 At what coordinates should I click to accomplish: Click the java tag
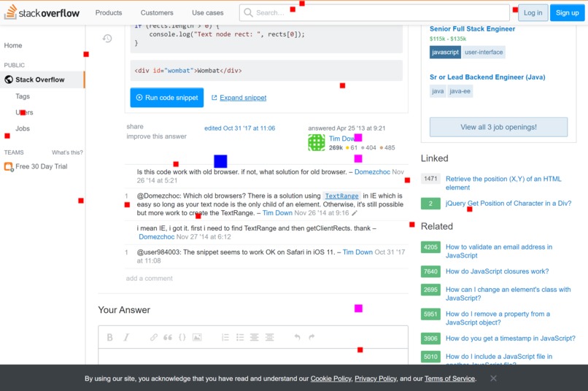pos(438,91)
